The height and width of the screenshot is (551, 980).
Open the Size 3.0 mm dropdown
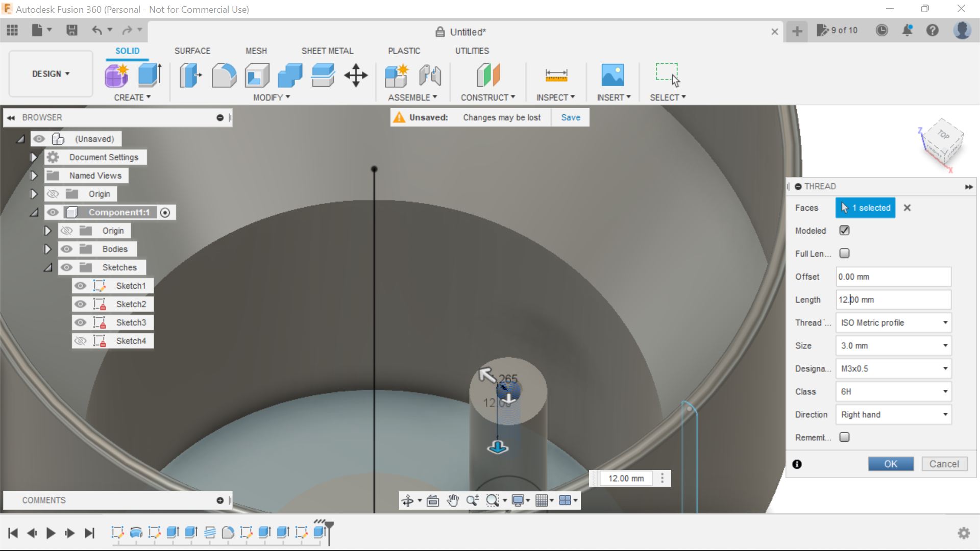pyautogui.click(x=893, y=345)
